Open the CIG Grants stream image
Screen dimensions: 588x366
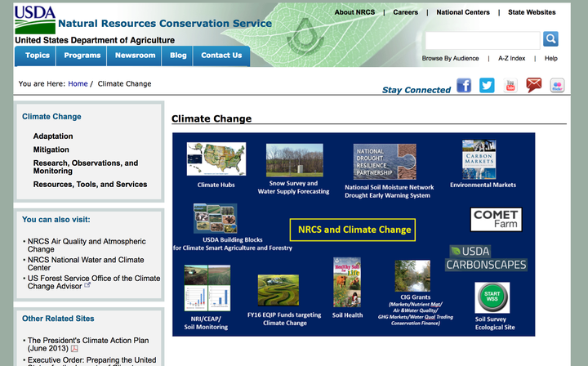click(x=412, y=275)
